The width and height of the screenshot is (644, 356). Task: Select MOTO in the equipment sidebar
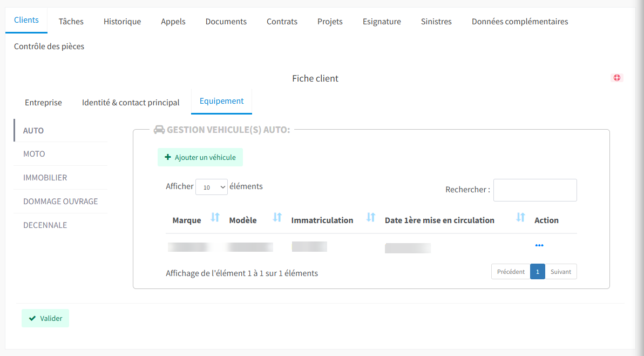[x=34, y=154]
